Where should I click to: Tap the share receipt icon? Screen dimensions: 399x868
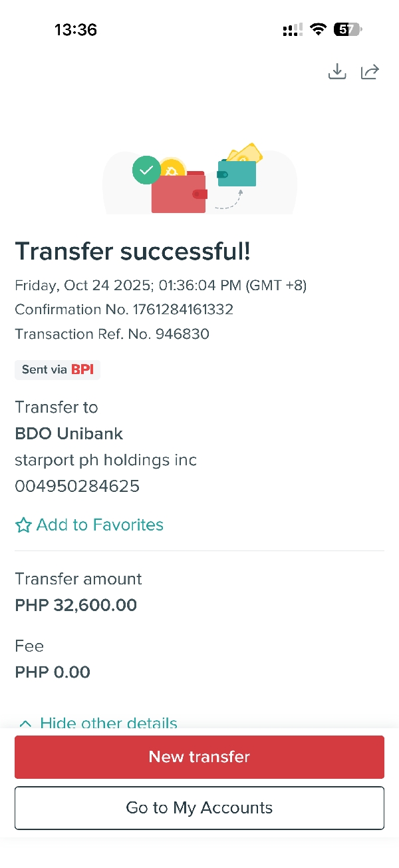(370, 72)
